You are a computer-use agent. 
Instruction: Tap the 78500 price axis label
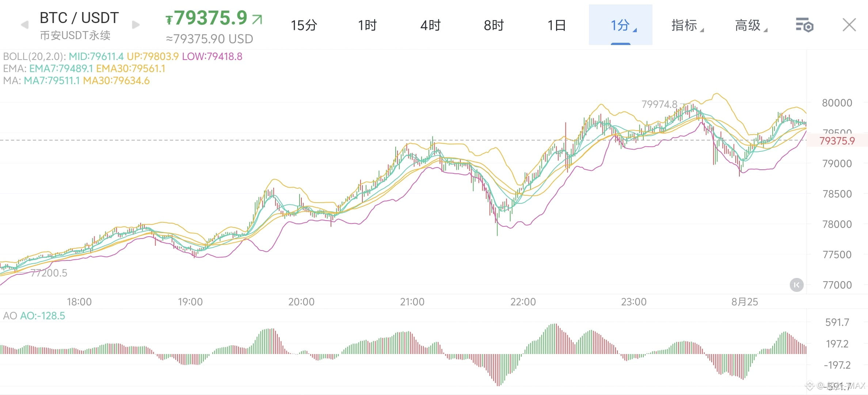click(837, 194)
